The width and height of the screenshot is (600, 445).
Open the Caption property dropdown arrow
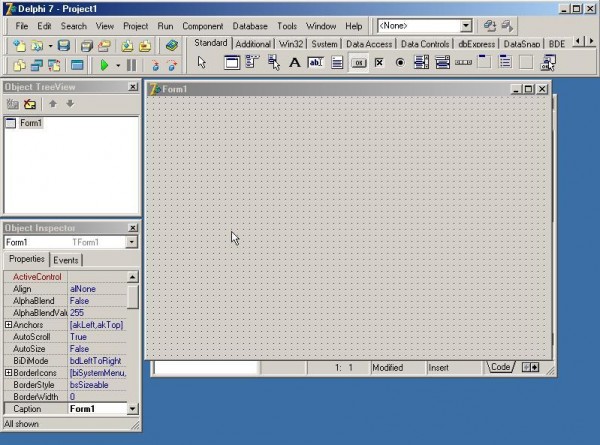pos(132,409)
